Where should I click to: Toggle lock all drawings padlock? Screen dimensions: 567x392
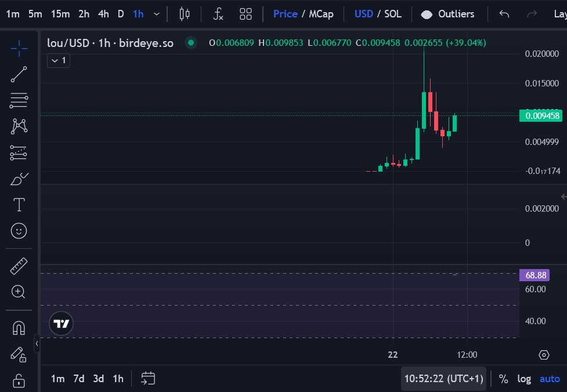[19, 380]
